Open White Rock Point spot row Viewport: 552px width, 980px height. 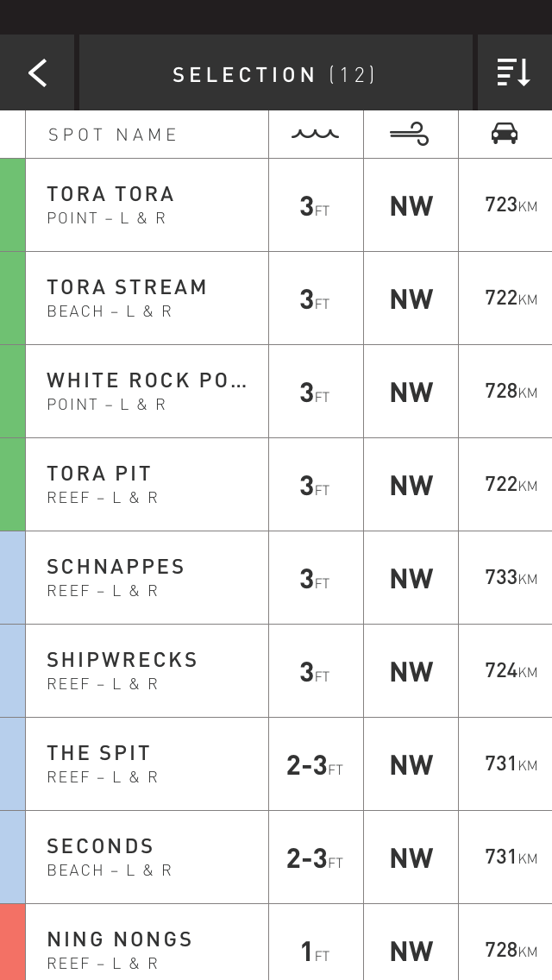(x=147, y=391)
